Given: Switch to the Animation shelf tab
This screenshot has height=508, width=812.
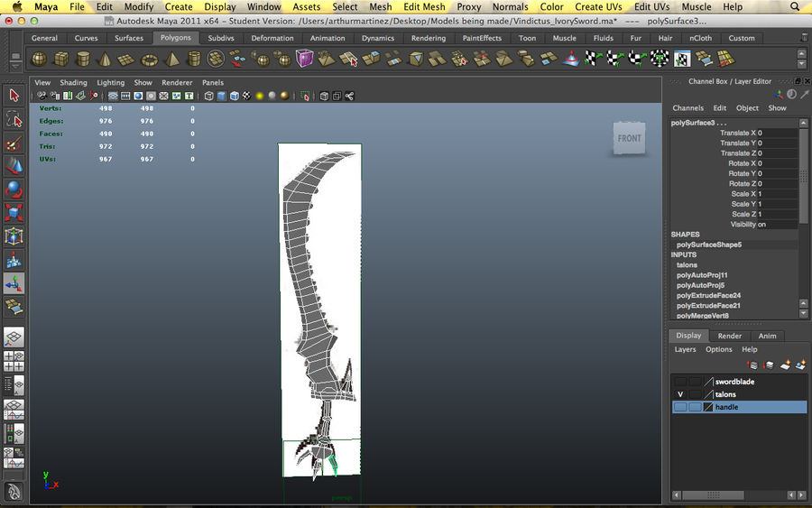Looking at the screenshot, I should [x=328, y=38].
